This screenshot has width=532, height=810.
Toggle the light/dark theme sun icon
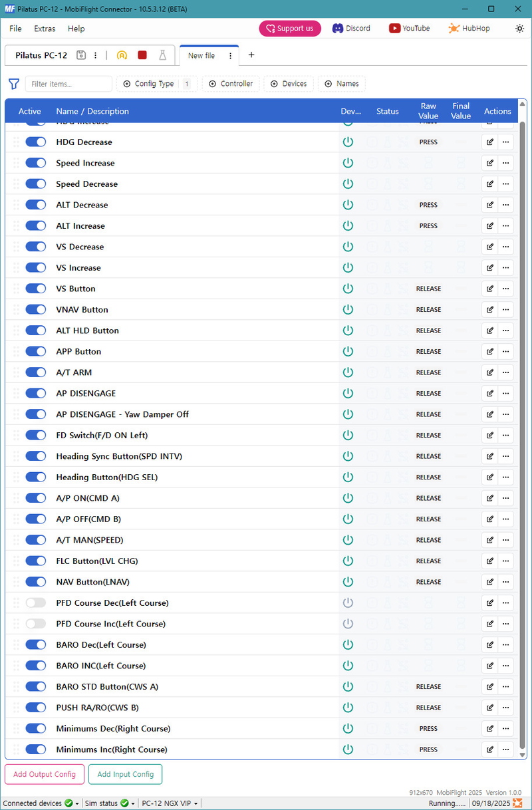(519, 29)
